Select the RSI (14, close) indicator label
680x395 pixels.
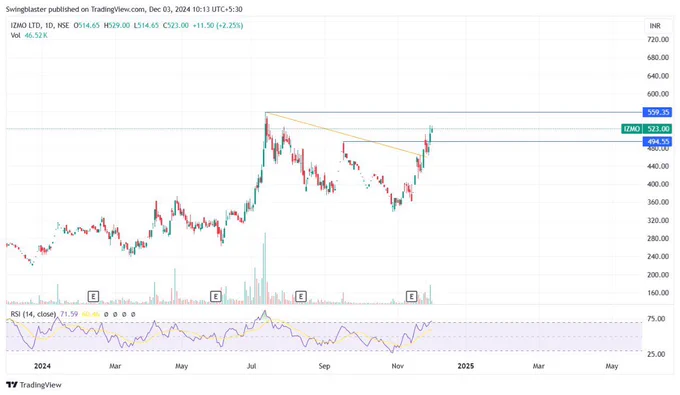(33, 314)
